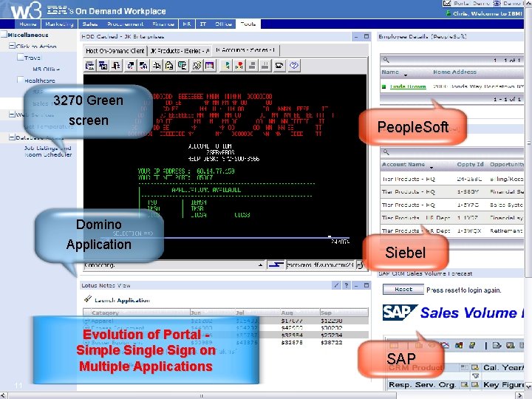The height and width of the screenshot is (399, 532).
Task: Click the coffee cup Java console icon
Action: tap(279, 66)
